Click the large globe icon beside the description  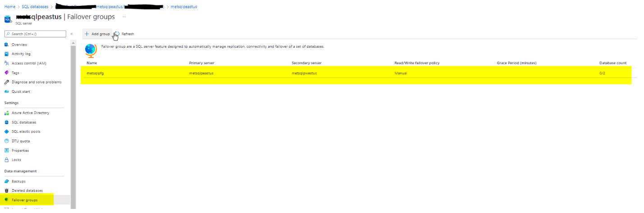[x=91, y=50]
